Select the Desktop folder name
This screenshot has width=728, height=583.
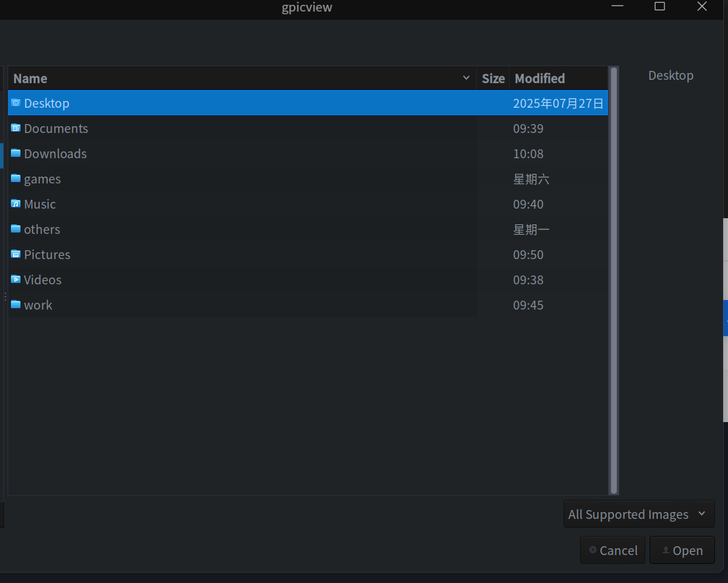coord(47,103)
